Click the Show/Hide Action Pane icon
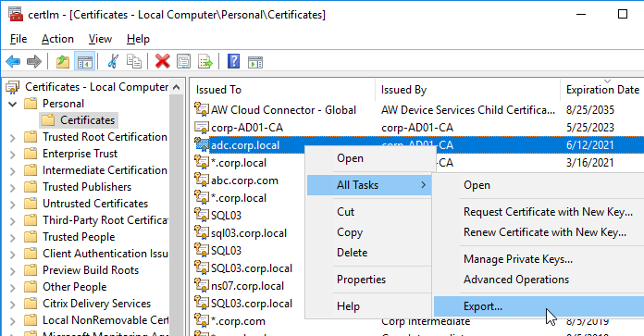Viewport: 644px width, 336px height. tap(255, 62)
